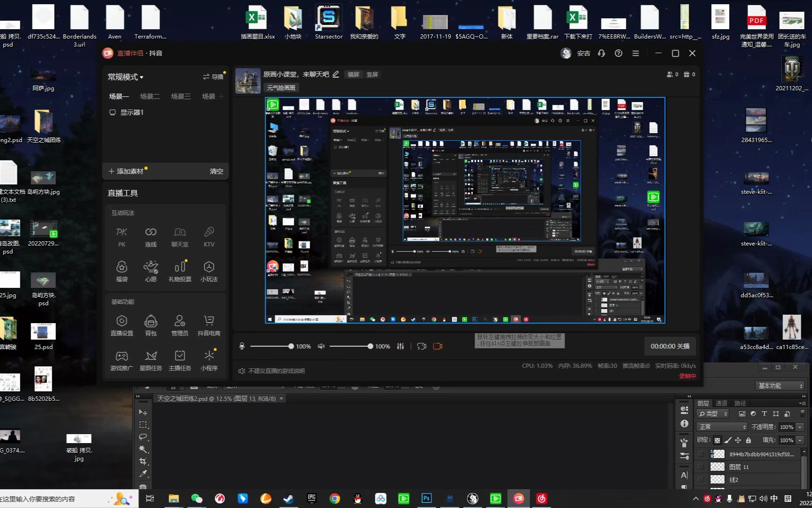
Task: Toggle visibility of 图层 11 layer
Action: click(x=701, y=467)
